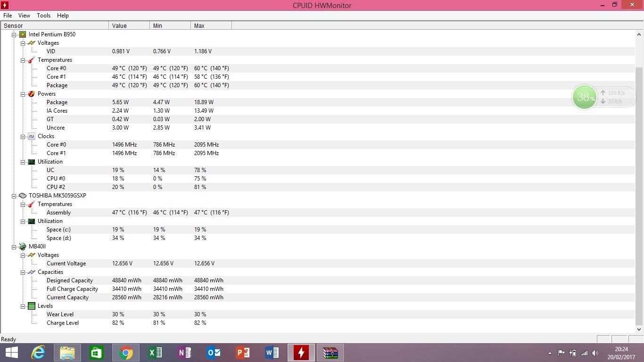Collapse the TOSHIBA MK5059GSXP tree node

14,196
